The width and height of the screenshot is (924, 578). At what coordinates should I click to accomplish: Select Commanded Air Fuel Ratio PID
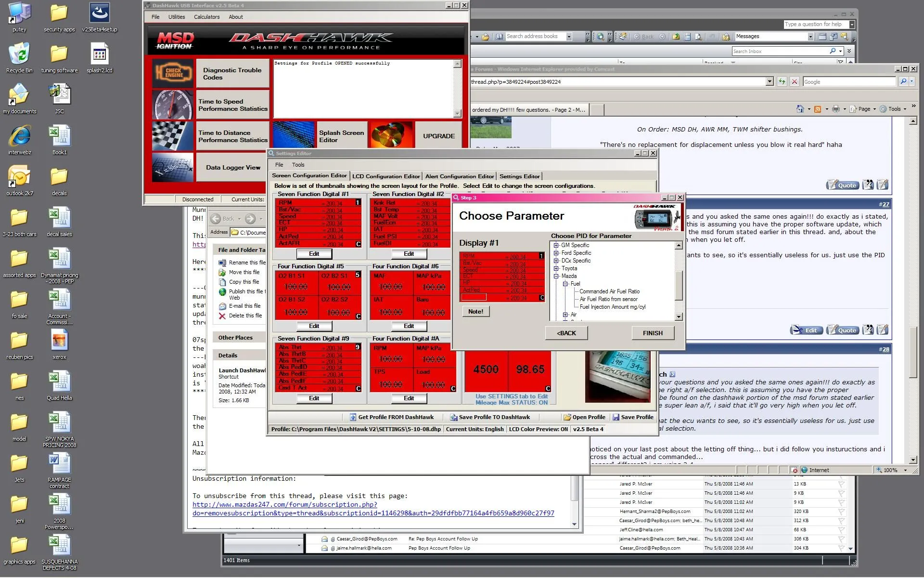point(609,291)
